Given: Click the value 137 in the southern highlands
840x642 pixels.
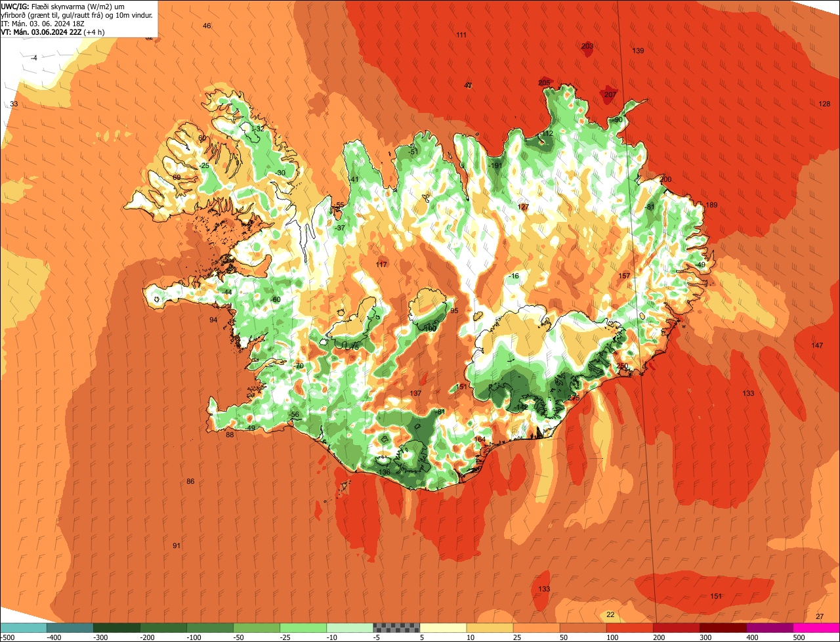Looking at the screenshot, I should 415,393.
